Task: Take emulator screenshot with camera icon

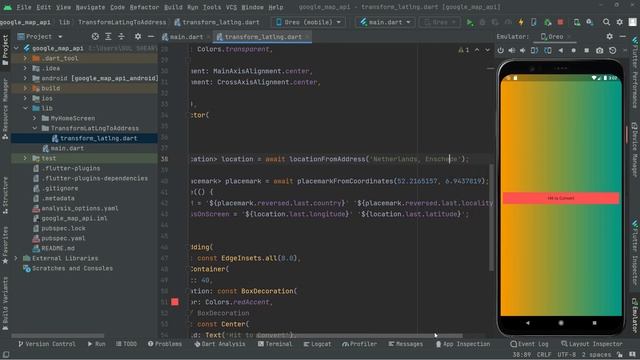Action: [599, 50]
